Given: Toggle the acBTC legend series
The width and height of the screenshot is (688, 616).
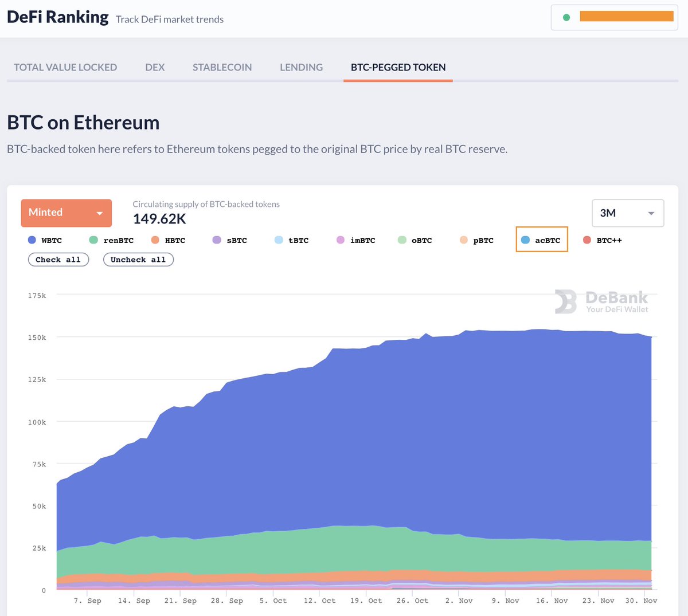Looking at the screenshot, I should [x=541, y=240].
